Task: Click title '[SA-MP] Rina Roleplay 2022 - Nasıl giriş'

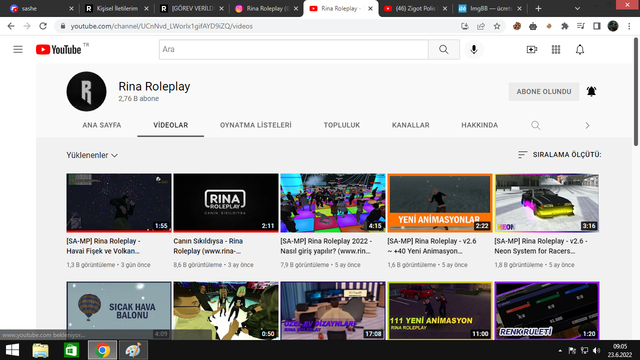Action: [x=326, y=246]
